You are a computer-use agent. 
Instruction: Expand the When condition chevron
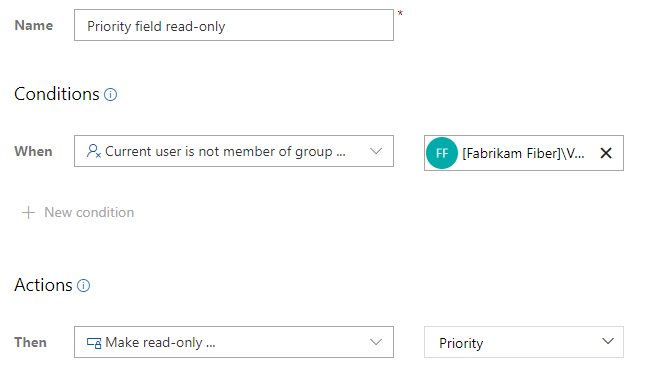point(376,151)
